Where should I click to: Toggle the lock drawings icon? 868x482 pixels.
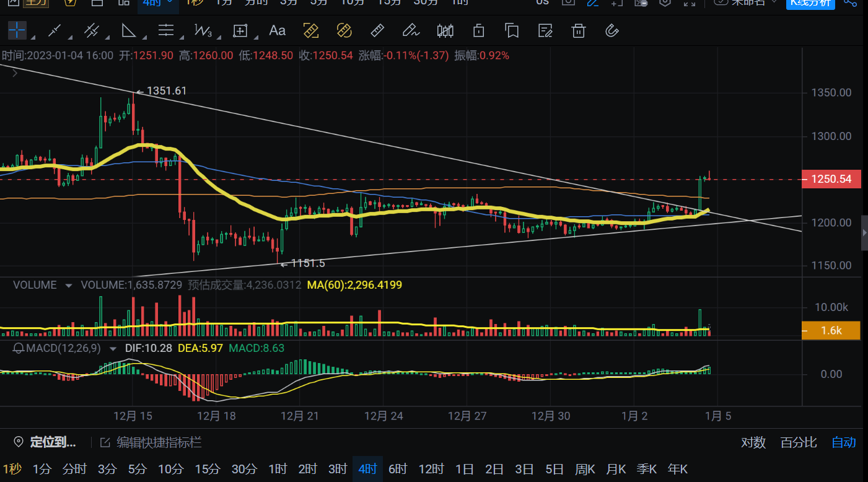(478, 30)
